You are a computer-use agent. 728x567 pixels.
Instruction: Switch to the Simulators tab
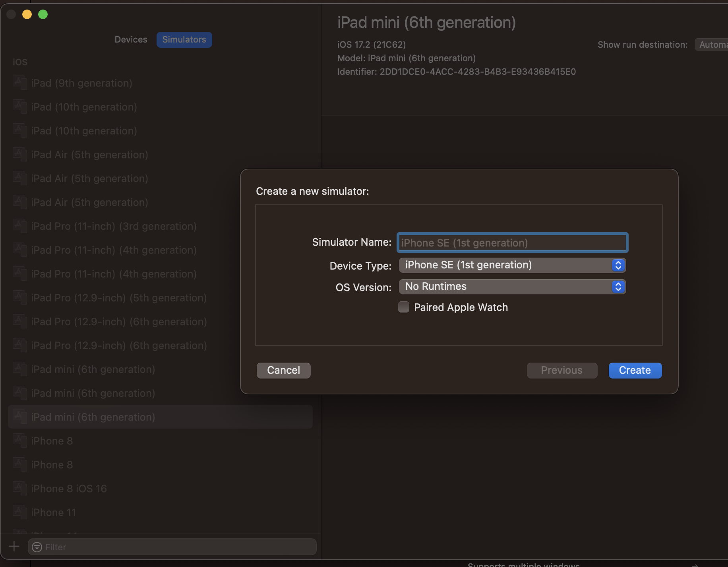click(x=184, y=39)
